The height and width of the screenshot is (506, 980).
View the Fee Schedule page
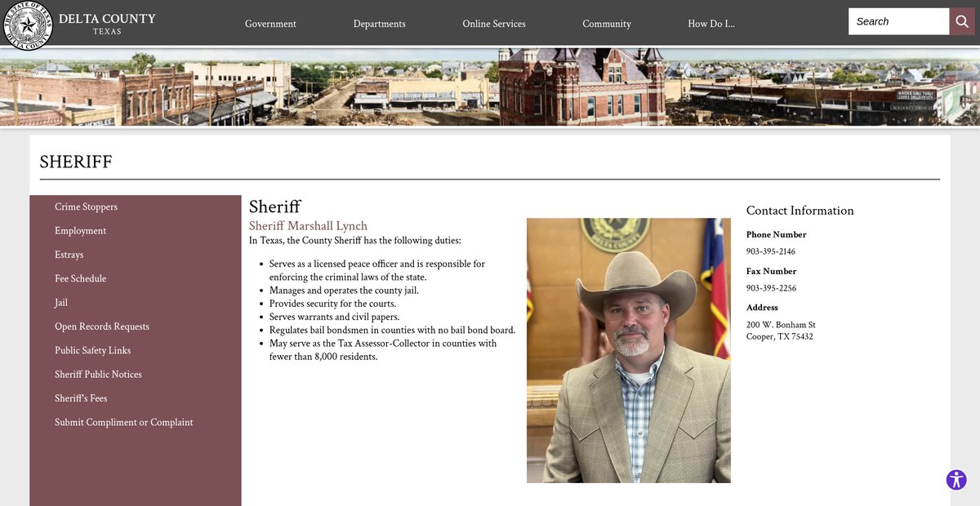pyautogui.click(x=80, y=278)
